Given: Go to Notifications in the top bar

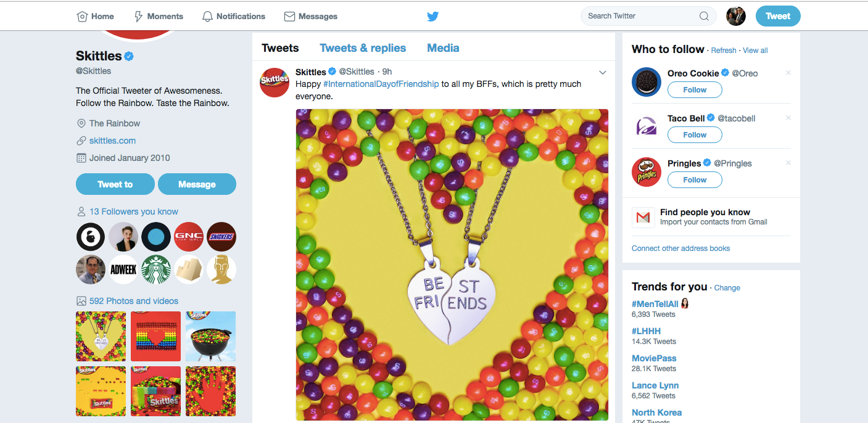Looking at the screenshot, I should [234, 17].
